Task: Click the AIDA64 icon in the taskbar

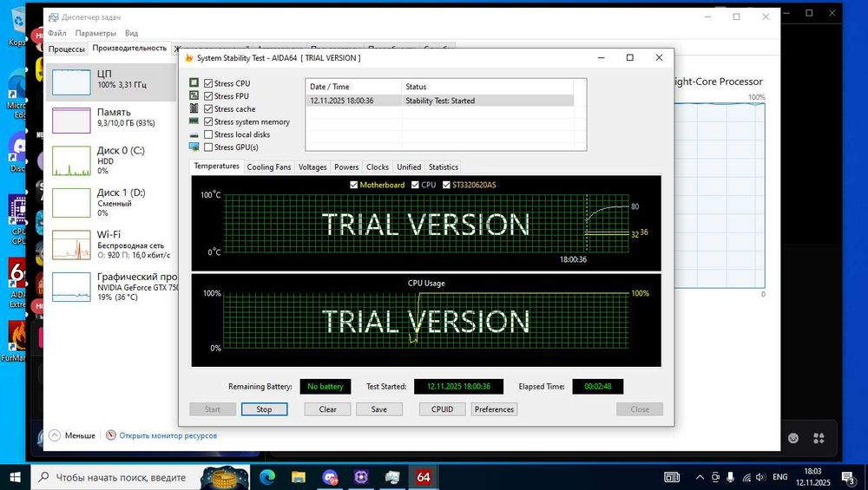Action: tap(424, 477)
